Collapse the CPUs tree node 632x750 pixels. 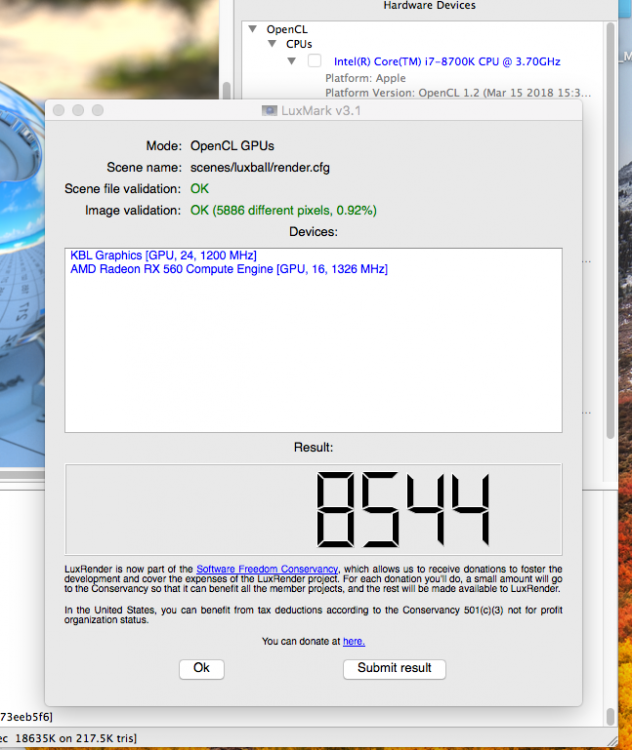point(272,44)
